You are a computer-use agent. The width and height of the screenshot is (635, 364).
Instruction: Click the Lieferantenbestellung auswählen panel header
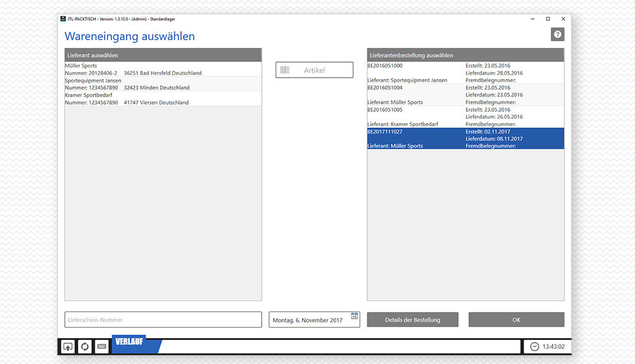point(466,55)
